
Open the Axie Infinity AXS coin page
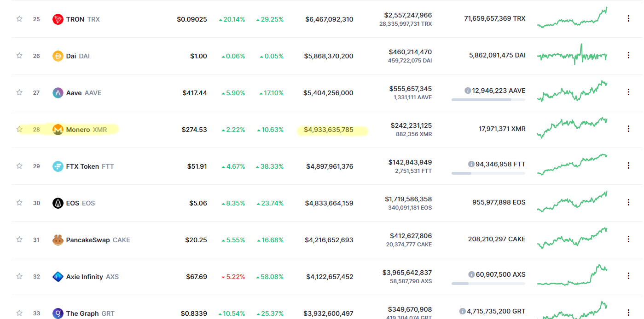pos(93,277)
